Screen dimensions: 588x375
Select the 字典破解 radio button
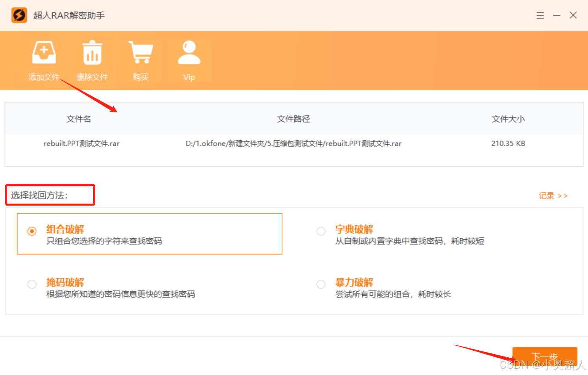321,231
